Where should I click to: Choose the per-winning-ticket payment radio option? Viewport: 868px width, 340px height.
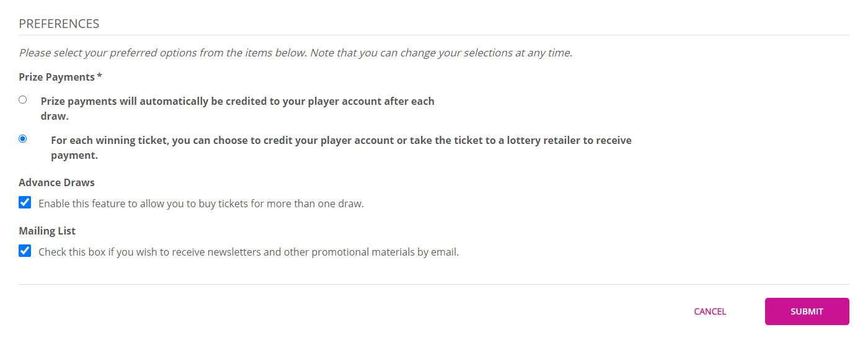coord(23,139)
